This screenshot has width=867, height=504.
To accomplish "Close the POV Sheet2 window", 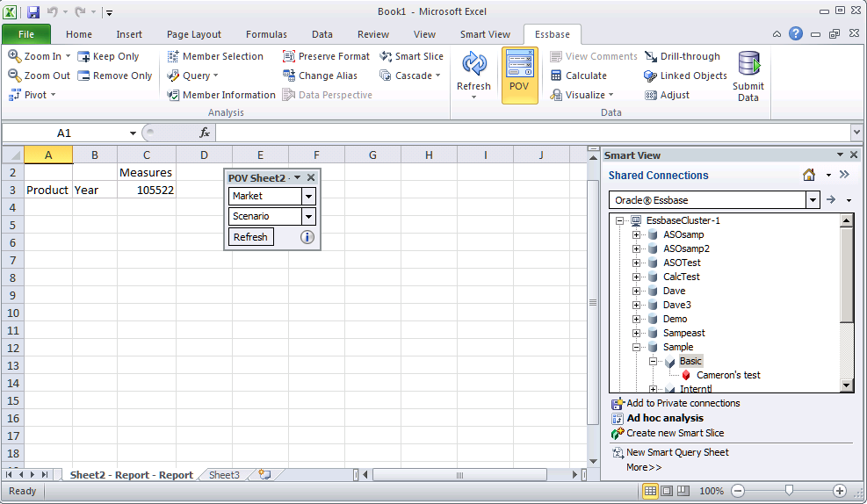I will pyautogui.click(x=311, y=177).
